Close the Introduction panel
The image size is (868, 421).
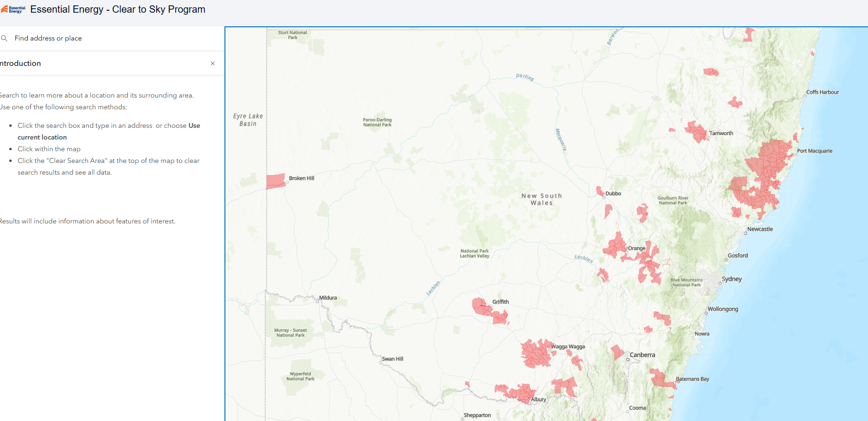213,63
